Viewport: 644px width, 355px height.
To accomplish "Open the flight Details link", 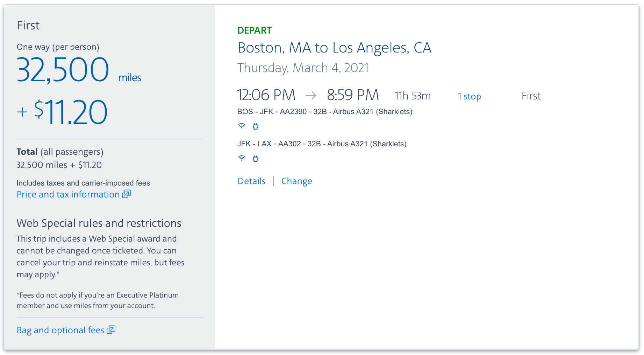I will pyautogui.click(x=251, y=181).
